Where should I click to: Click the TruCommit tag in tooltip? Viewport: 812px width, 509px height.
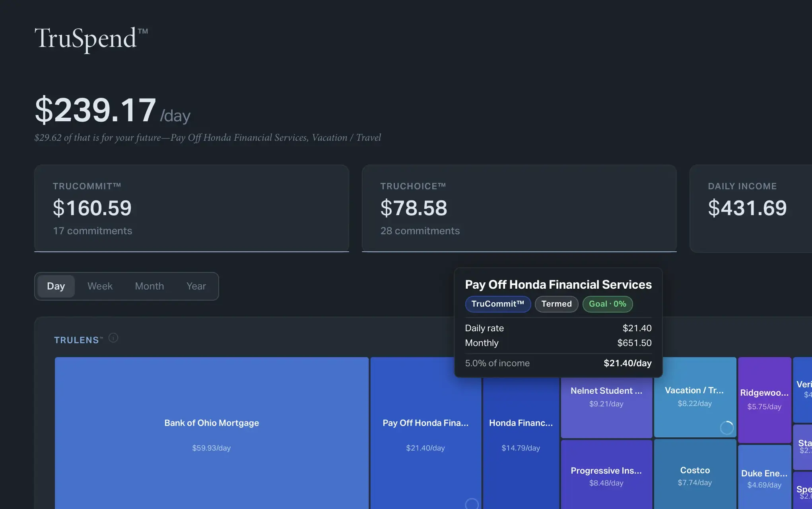(497, 304)
